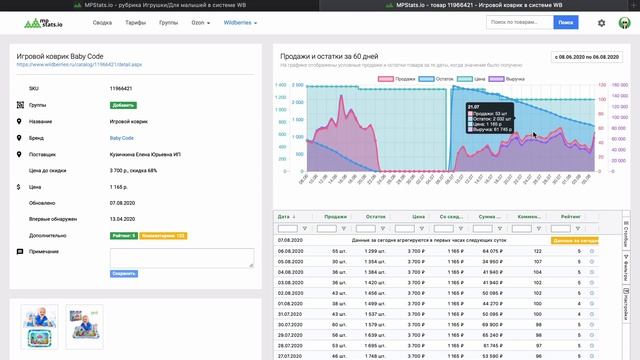Focus the Примечание note text area
Image resolution: width=640 pixels, height=360 pixels.
pyautogui.click(x=182, y=258)
